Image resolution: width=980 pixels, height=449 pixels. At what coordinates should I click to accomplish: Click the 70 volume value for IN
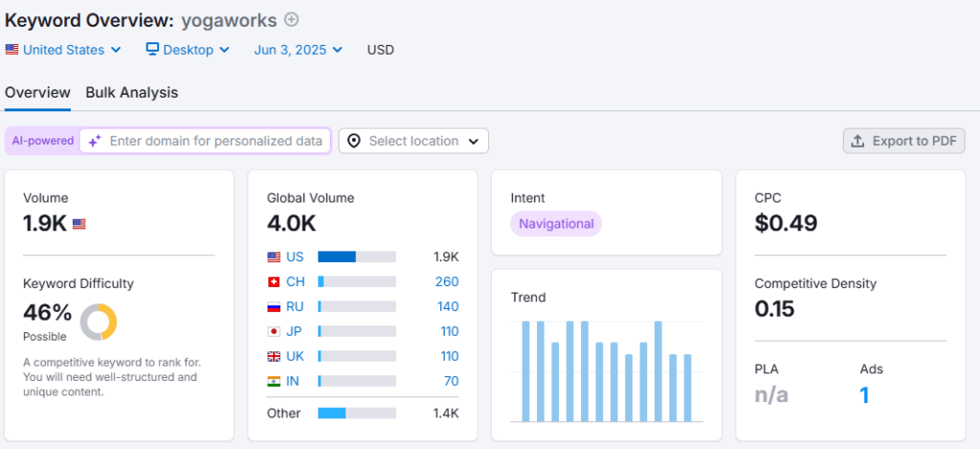452,381
